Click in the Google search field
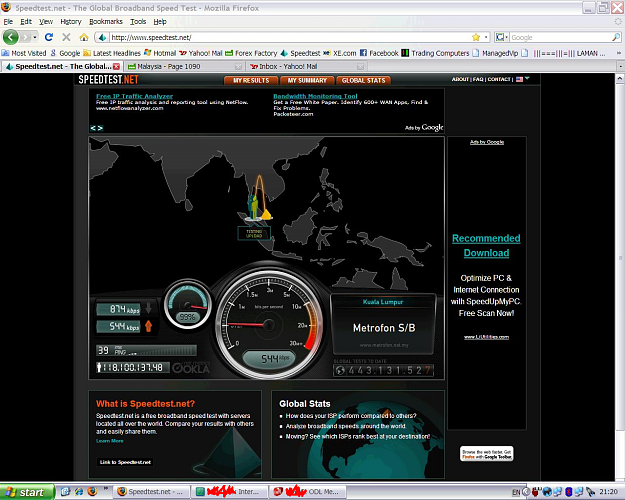 pos(560,37)
